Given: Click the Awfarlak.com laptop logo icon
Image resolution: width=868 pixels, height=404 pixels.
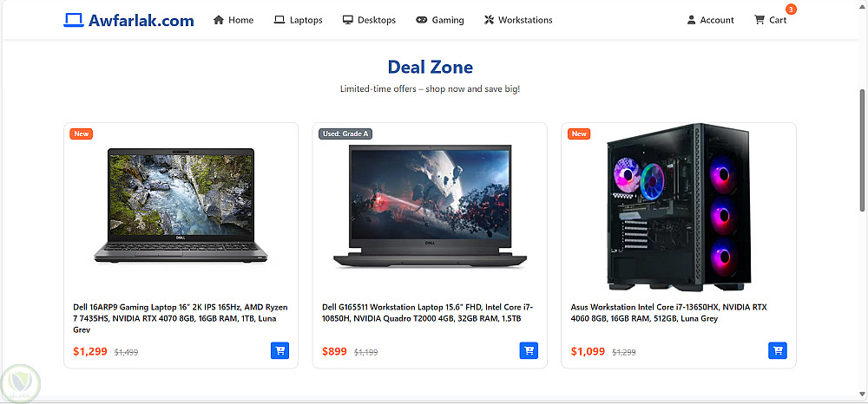Looking at the screenshot, I should (x=73, y=20).
